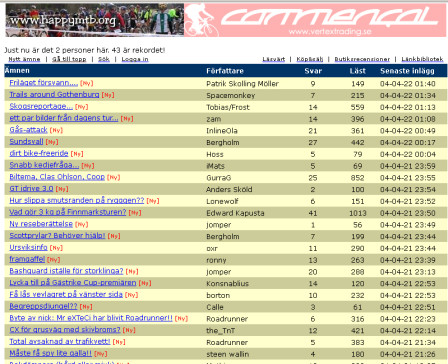Open the Butiksrecensioner menu link

pos(362,59)
